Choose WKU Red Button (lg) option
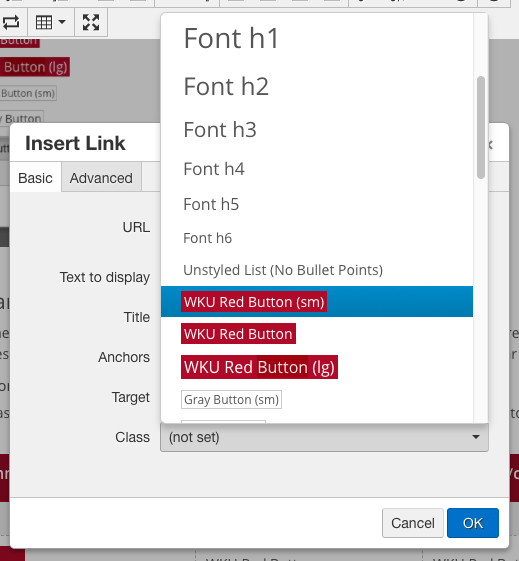519x561 pixels. [x=317, y=367]
